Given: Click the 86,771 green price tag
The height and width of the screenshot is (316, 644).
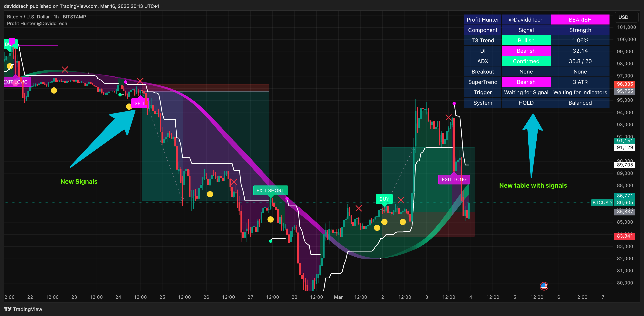Looking at the screenshot, I should pos(625,196).
